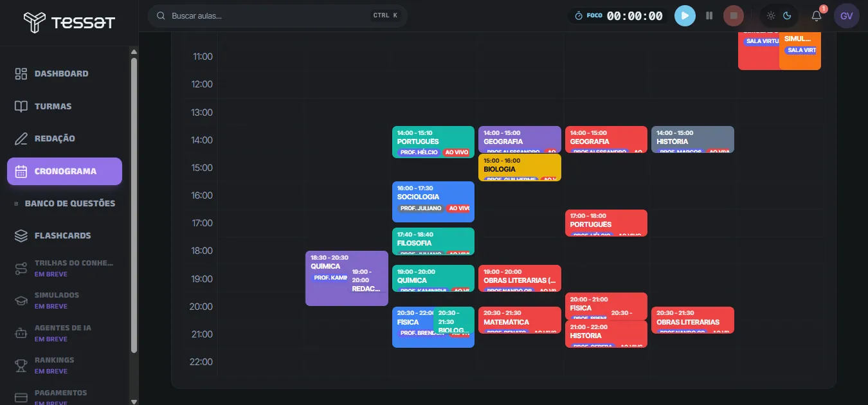
Task: Select the Cronograma calendar item
Action: 64,171
